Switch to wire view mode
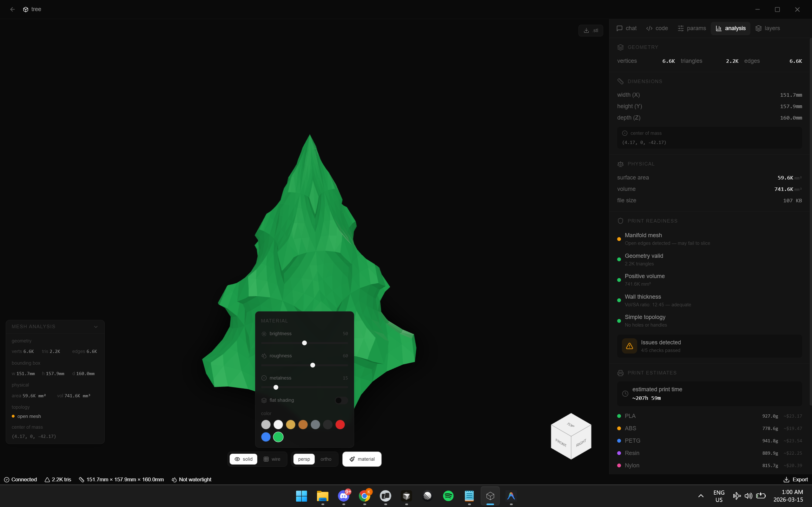The height and width of the screenshot is (507, 812). point(272,459)
